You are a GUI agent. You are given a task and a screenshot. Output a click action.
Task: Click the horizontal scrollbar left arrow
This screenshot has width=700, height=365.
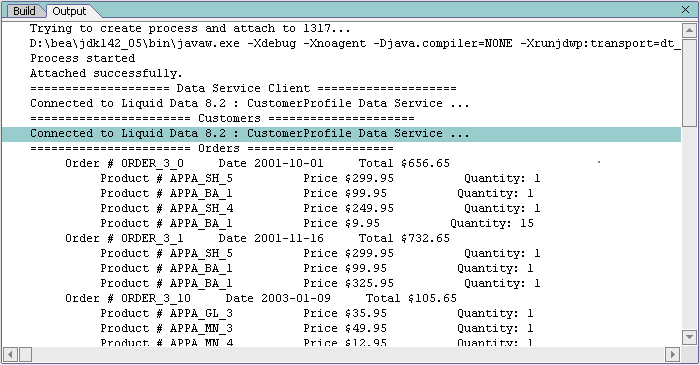point(10,355)
